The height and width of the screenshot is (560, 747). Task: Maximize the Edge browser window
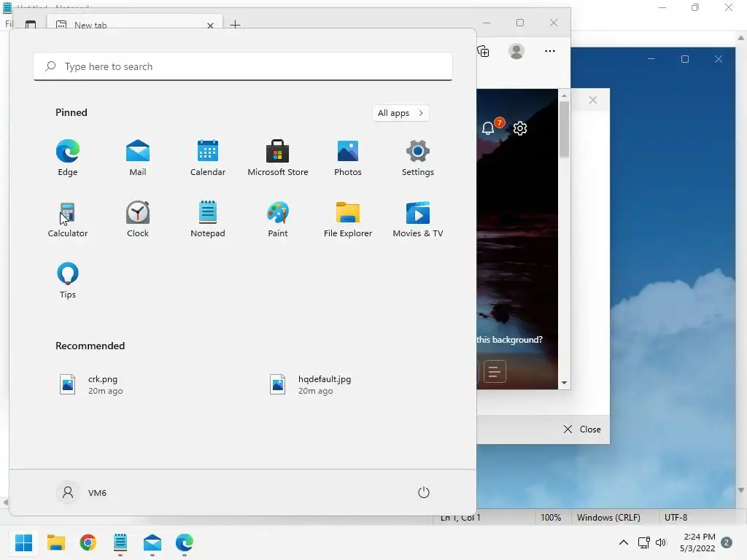(x=519, y=23)
